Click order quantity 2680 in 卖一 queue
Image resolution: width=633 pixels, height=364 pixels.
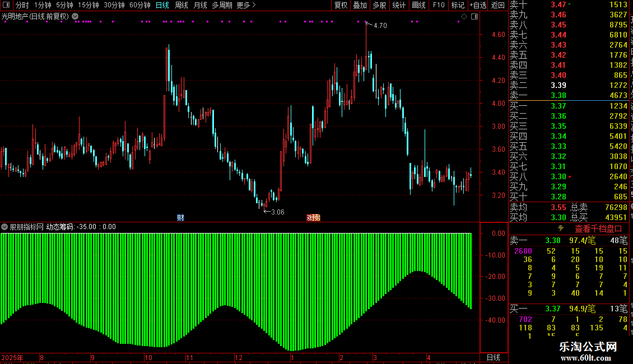pyautogui.click(x=523, y=251)
